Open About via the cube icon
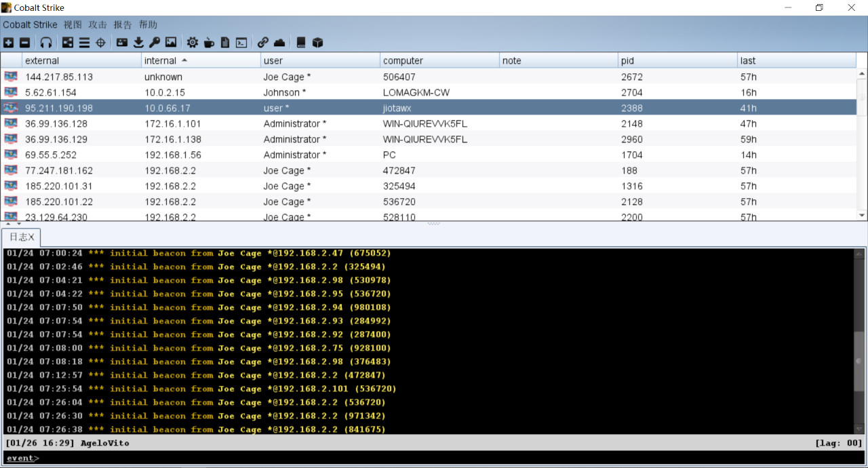868x468 pixels. coord(317,43)
